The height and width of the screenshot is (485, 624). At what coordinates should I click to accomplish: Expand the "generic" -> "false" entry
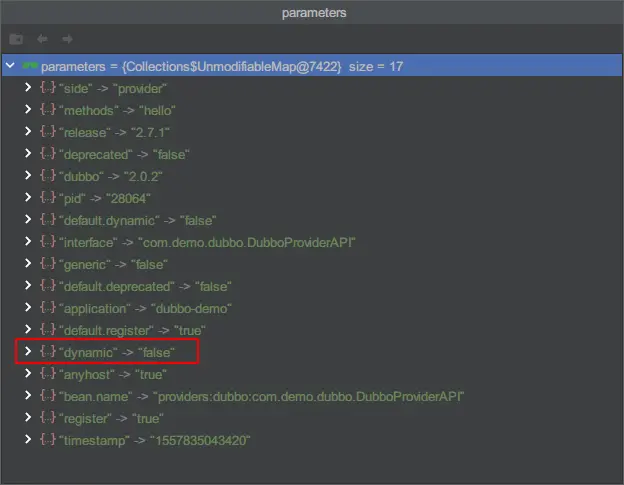point(28,263)
